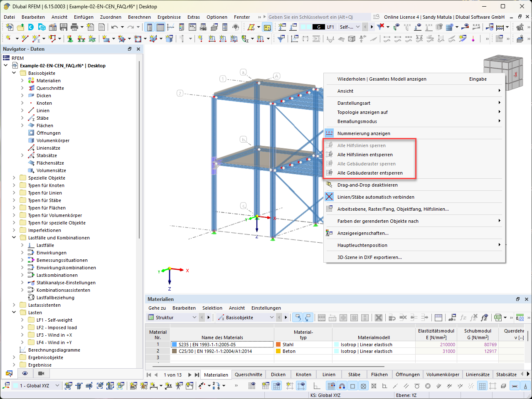Click Selektion in Materialien panel
The image size is (532, 399).
tap(212, 308)
